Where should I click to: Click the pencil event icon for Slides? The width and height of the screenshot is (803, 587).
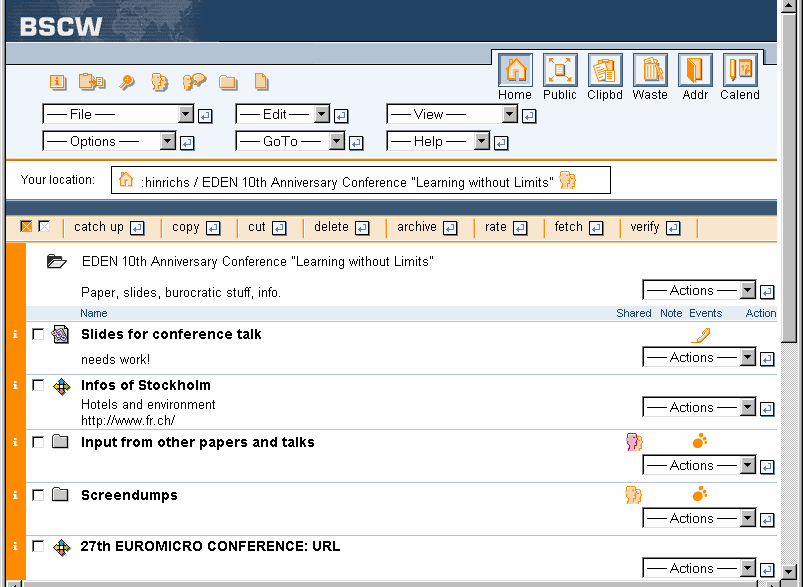pyautogui.click(x=700, y=335)
